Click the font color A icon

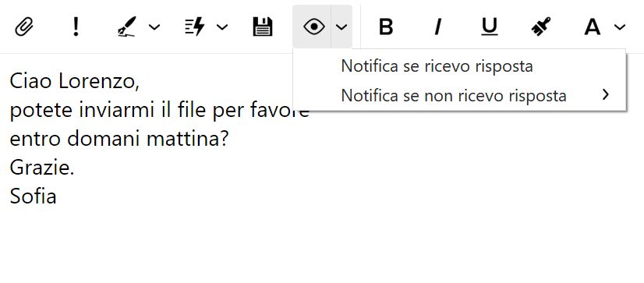click(593, 27)
